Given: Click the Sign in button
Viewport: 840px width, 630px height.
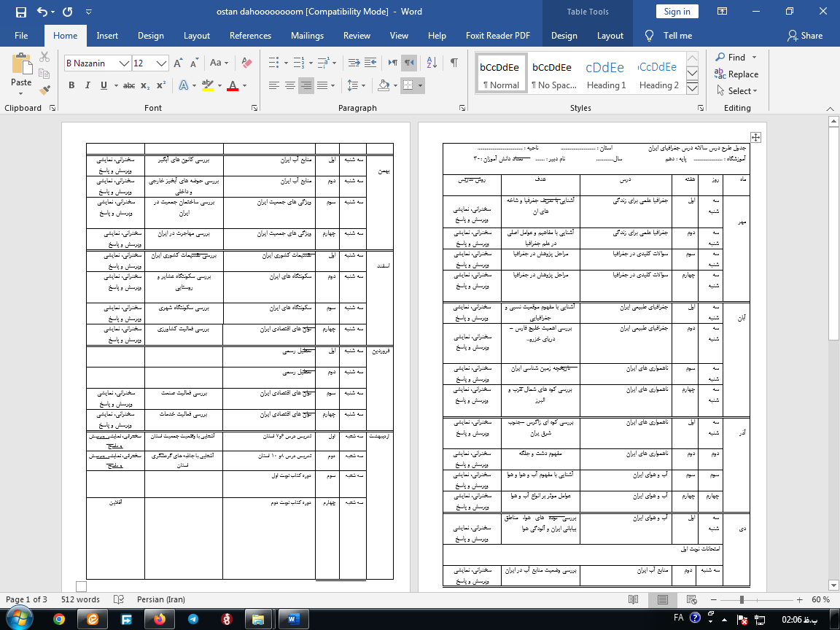Looking at the screenshot, I should [677, 12].
